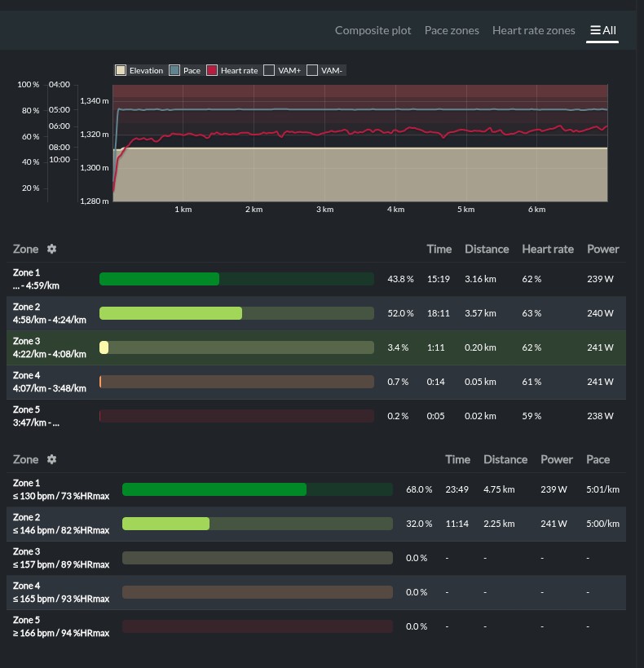The width and height of the screenshot is (644, 668).
Task: Click the 238 W power value
Action: [x=600, y=416]
